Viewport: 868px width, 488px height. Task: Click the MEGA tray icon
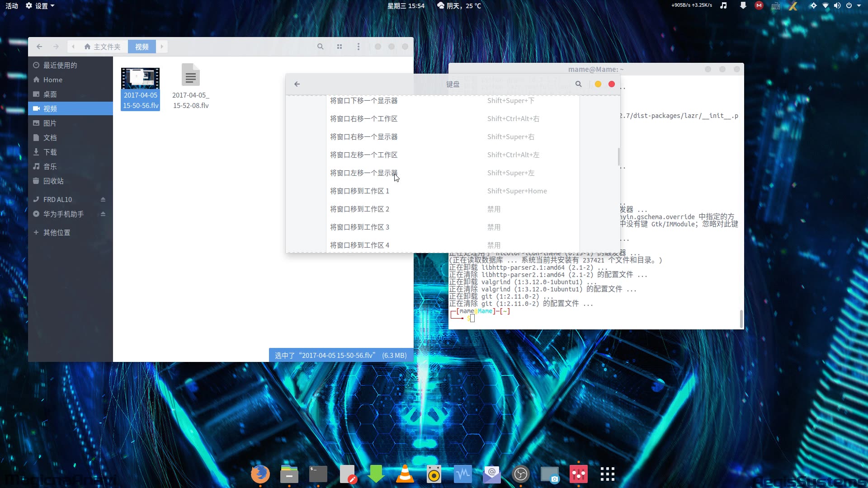click(x=759, y=5)
